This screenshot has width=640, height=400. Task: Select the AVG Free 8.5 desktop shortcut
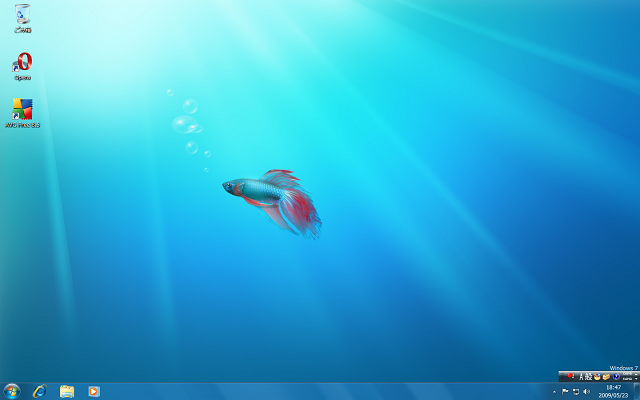click(x=22, y=113)
